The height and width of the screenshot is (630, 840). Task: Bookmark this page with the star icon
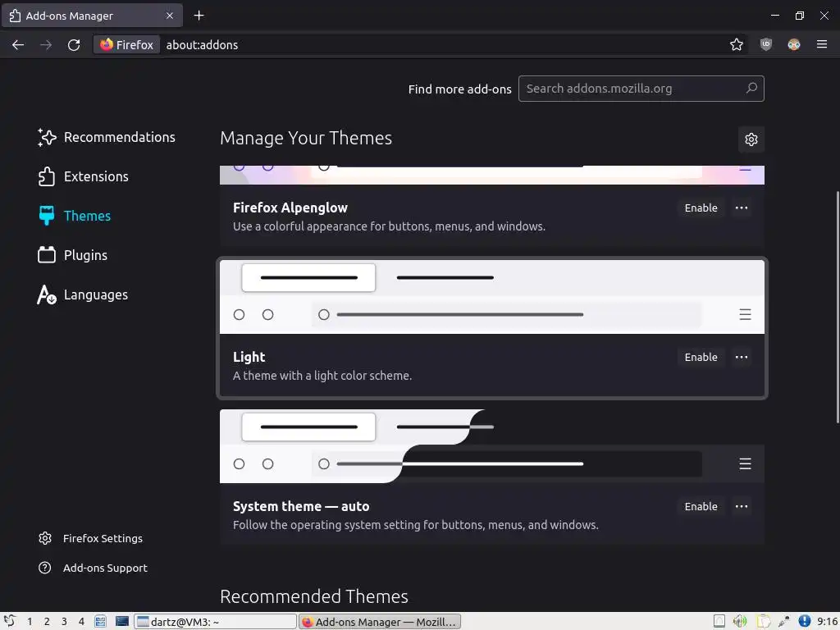[x=737, y=45]
